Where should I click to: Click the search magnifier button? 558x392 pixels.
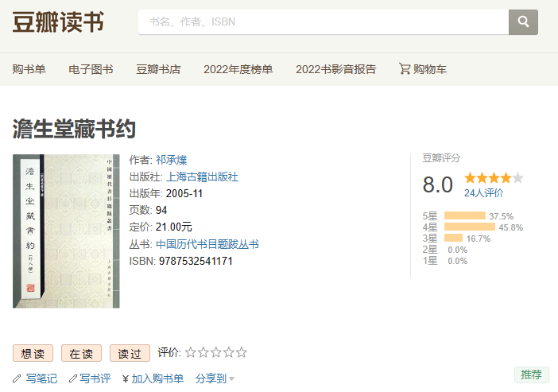pyautogui.click(x=523, y=22)
